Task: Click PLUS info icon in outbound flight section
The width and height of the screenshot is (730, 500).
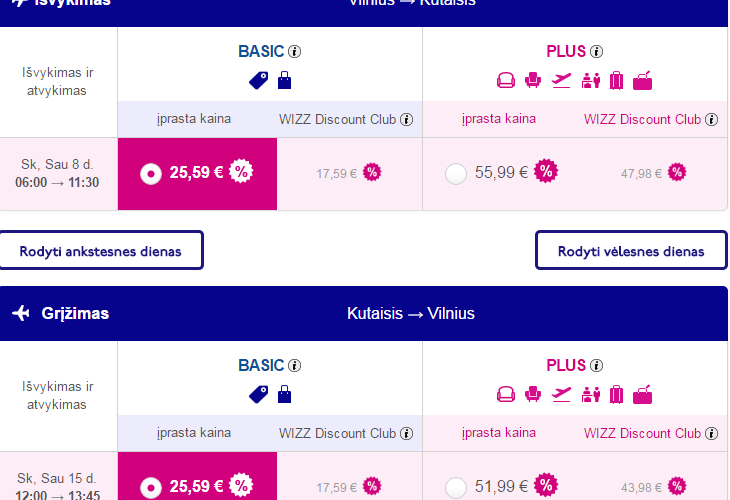Action: point(597,52)
